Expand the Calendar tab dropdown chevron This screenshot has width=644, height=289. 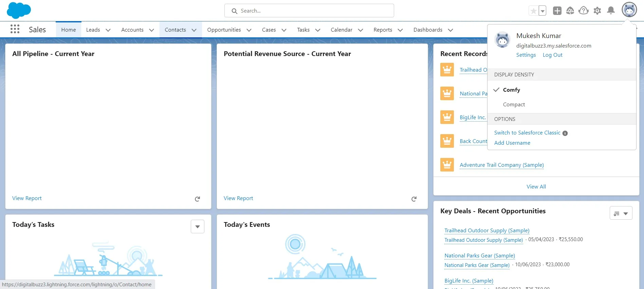click(x=361, y=30)
